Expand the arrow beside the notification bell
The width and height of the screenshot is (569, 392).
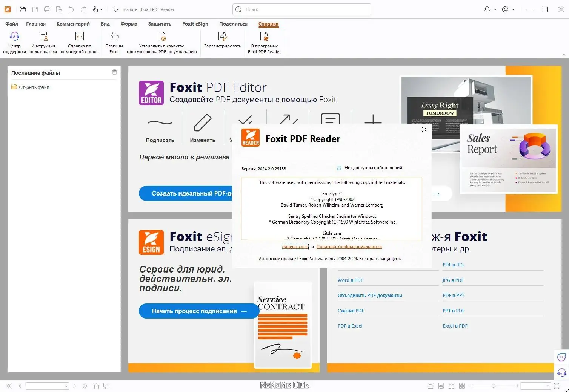[495, 9]
